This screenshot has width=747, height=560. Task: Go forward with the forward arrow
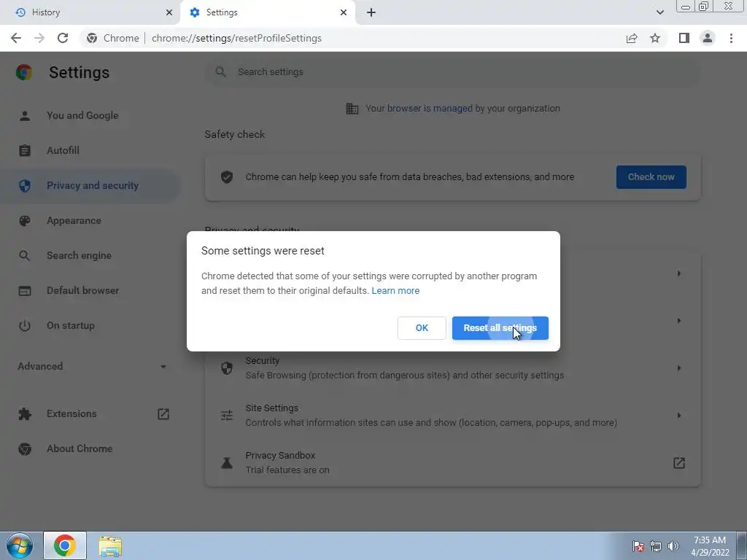39,38
